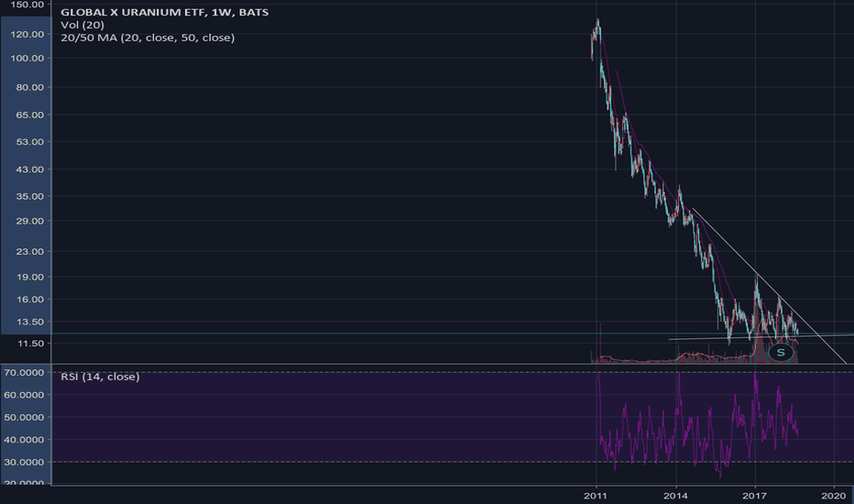854x504 pixels.
Task: Click the 11.50 price axis label
Action: [30, 344]
